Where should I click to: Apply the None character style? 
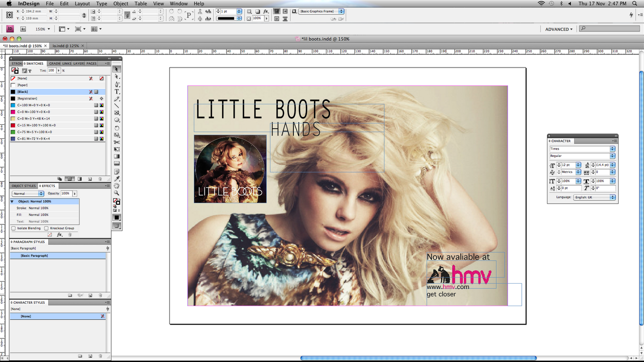click(x=25, y=316)
